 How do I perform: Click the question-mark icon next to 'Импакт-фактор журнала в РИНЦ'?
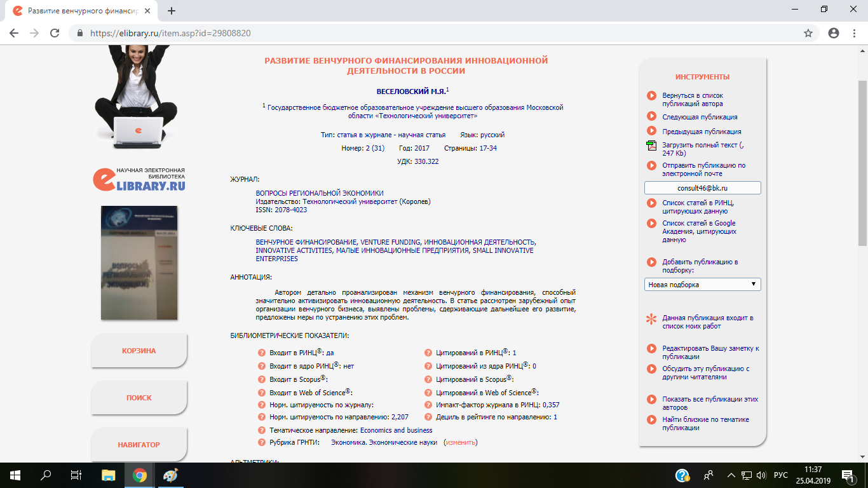pyautogui.click(x=429, y=405)
